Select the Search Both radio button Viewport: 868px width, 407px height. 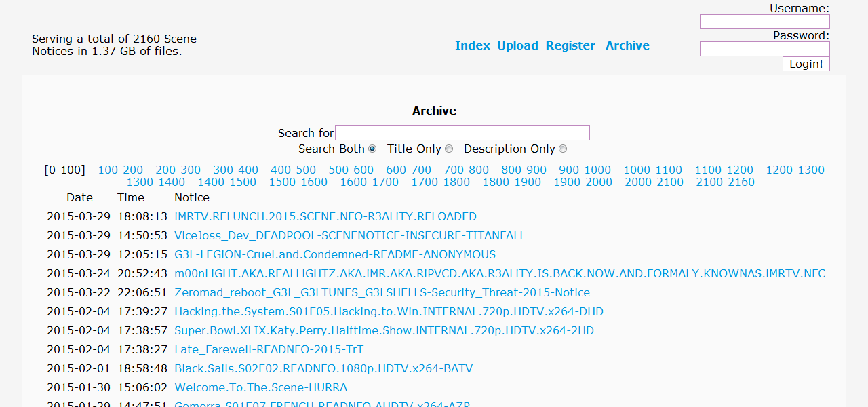point(372,149)
